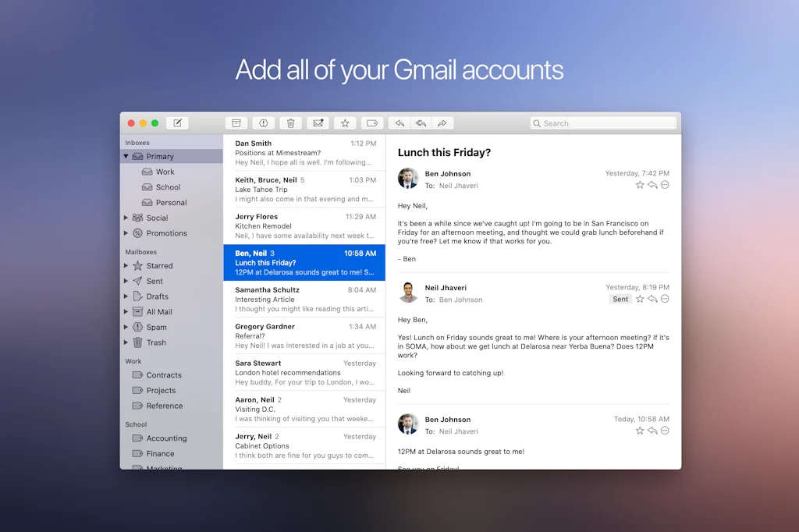Select the Work inbox in sidebar

click(165, 172)
